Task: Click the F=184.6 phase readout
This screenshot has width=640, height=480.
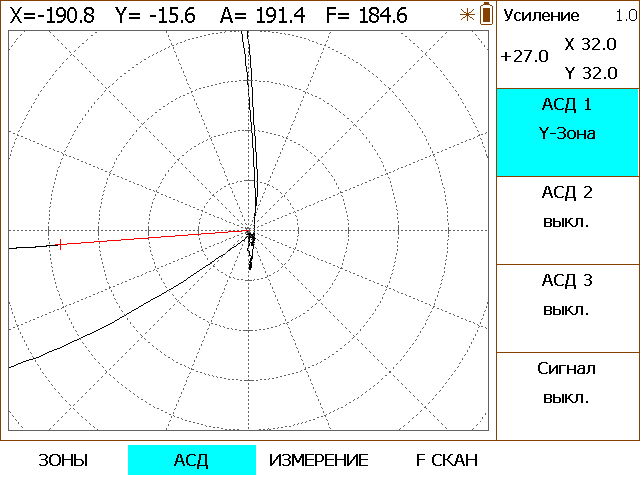Action: [x=367, y=16]
